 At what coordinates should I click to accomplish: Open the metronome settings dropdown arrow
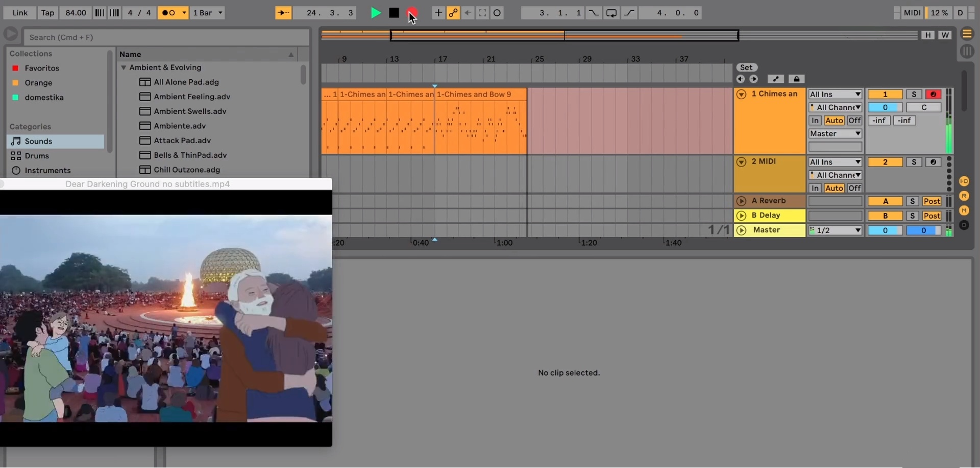click(x=184, y=13)
